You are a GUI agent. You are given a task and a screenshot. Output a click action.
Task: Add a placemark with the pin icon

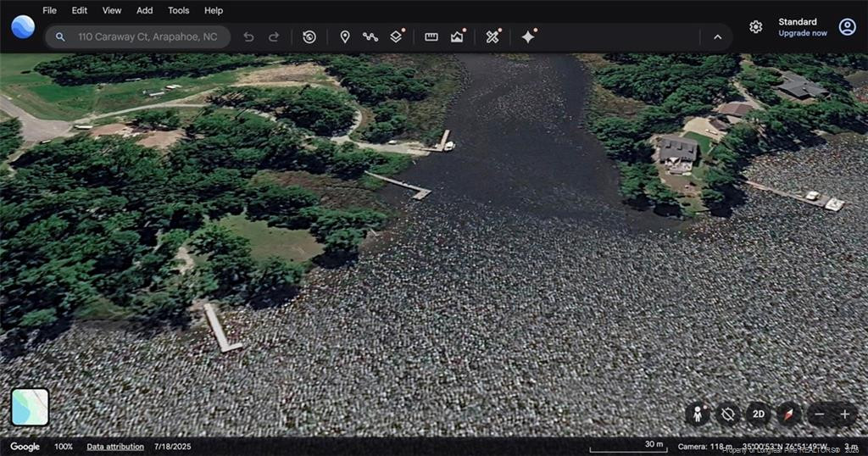[345, 37]
